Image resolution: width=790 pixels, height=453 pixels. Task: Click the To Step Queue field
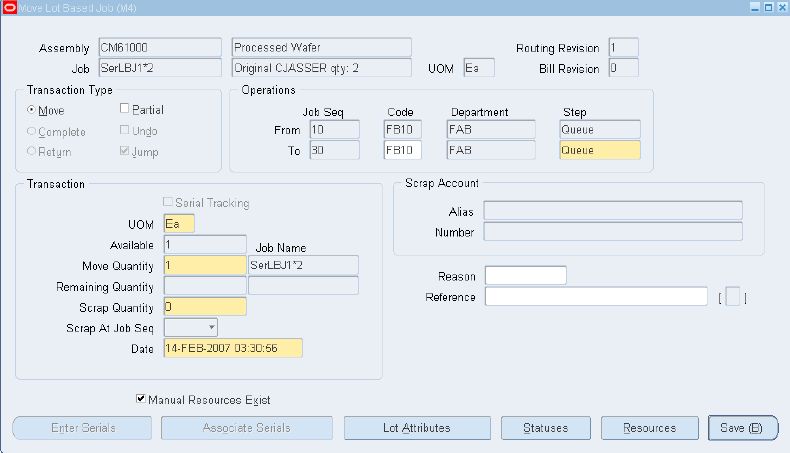point(600,150)
